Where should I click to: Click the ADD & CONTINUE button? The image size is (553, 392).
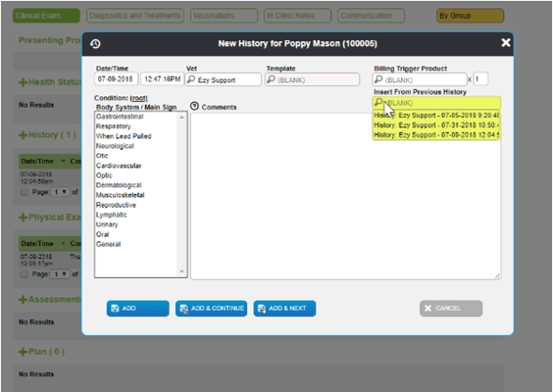pos(211,309)
